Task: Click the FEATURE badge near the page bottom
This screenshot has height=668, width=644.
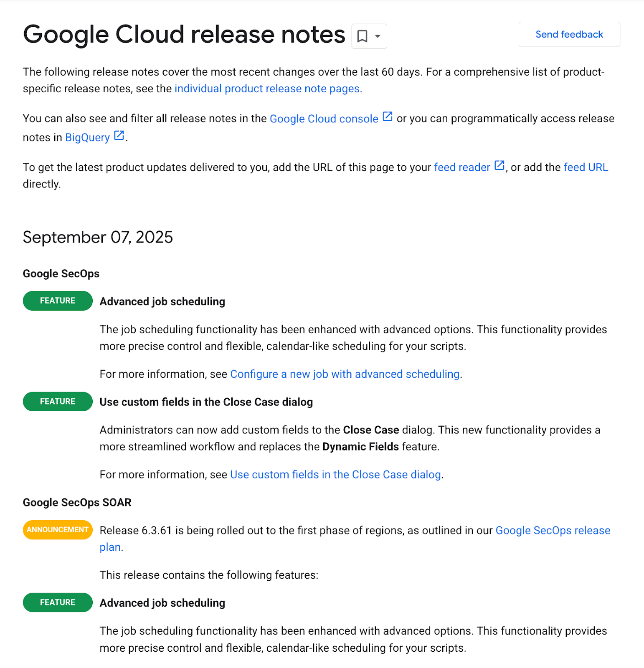Action: pos(57,602)
